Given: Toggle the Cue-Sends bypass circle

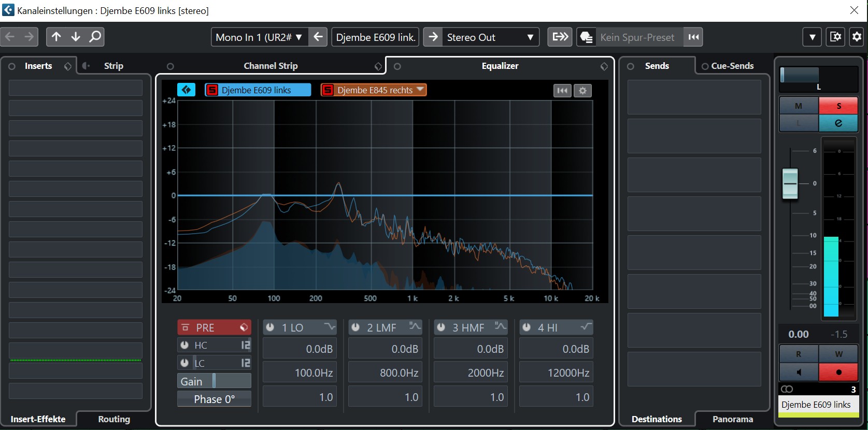Looking at the screenshot, I should coord(705,66).
